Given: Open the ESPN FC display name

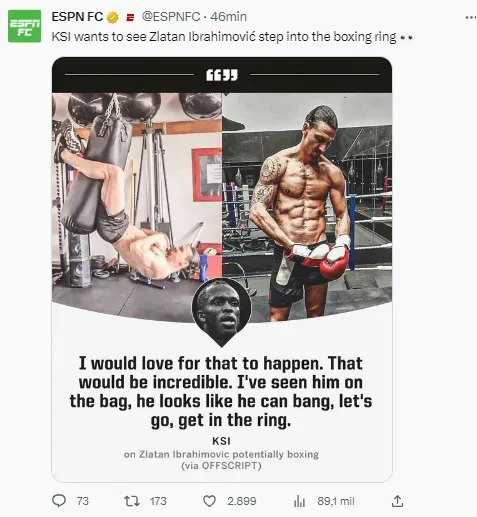Looking at the screenshot, I should 77,17.
